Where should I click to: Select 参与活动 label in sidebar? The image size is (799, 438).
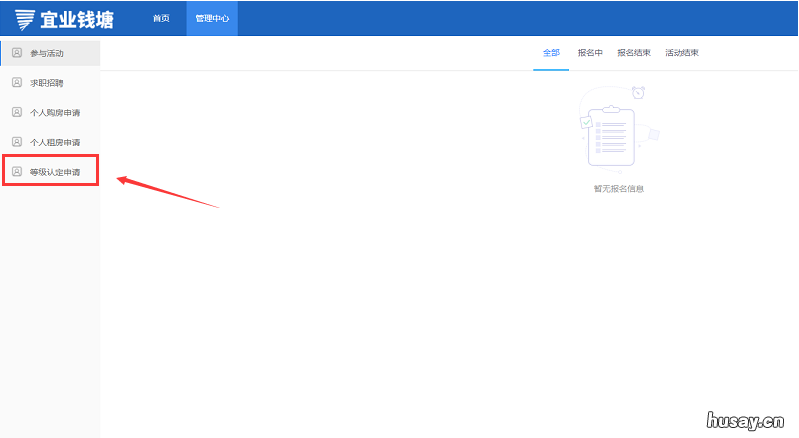point(47,53)
